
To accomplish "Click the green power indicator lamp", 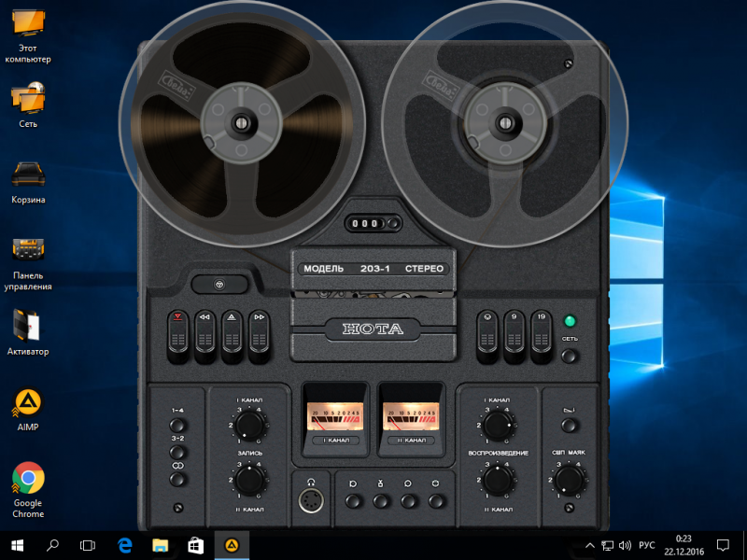I will (570, 321).
